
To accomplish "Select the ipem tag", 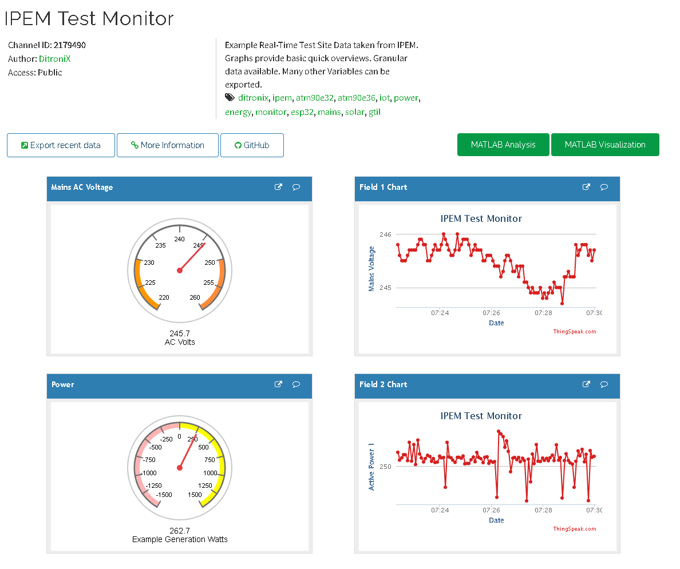I will point(282,98).
